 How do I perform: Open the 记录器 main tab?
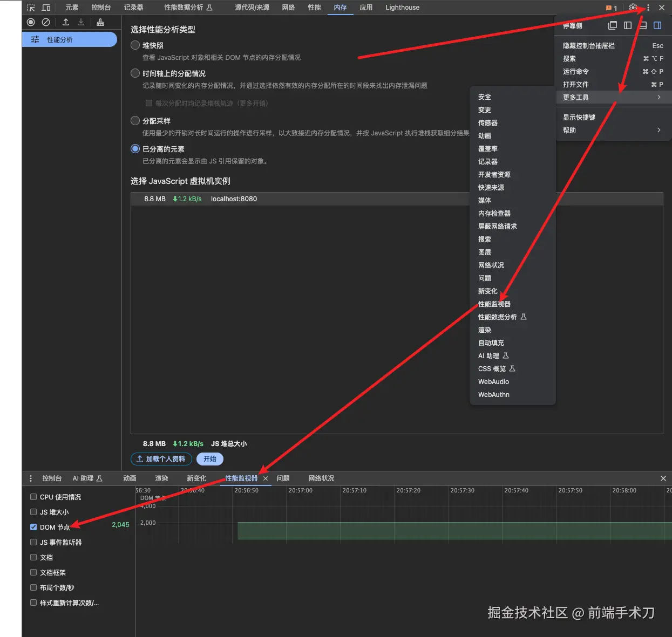[133, 8]
